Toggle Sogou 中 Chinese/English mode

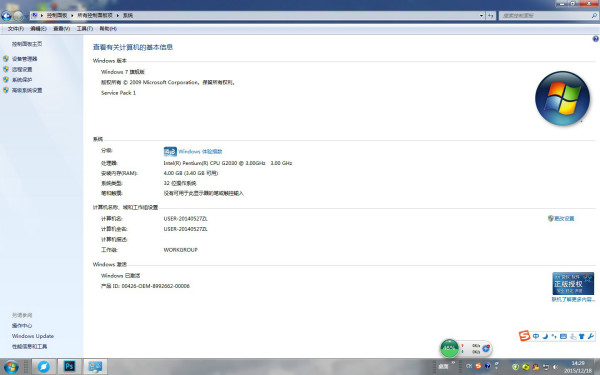[x=536, y=336]
